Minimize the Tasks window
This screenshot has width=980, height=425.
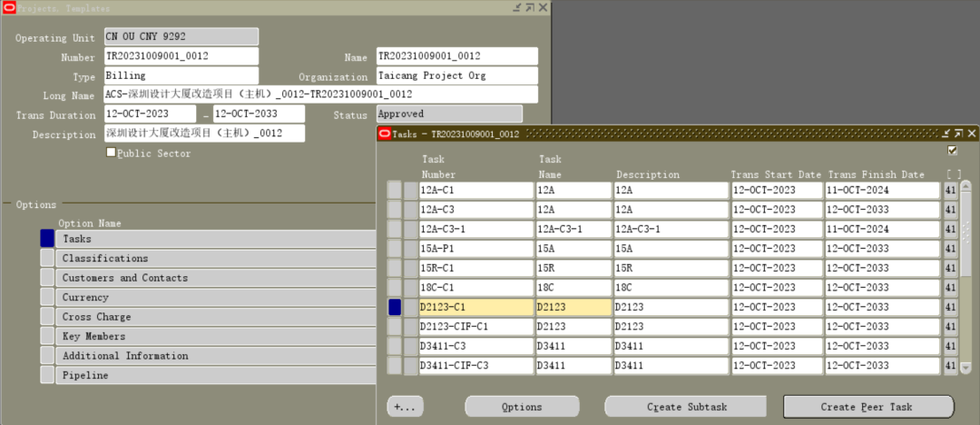pos(946,133)
